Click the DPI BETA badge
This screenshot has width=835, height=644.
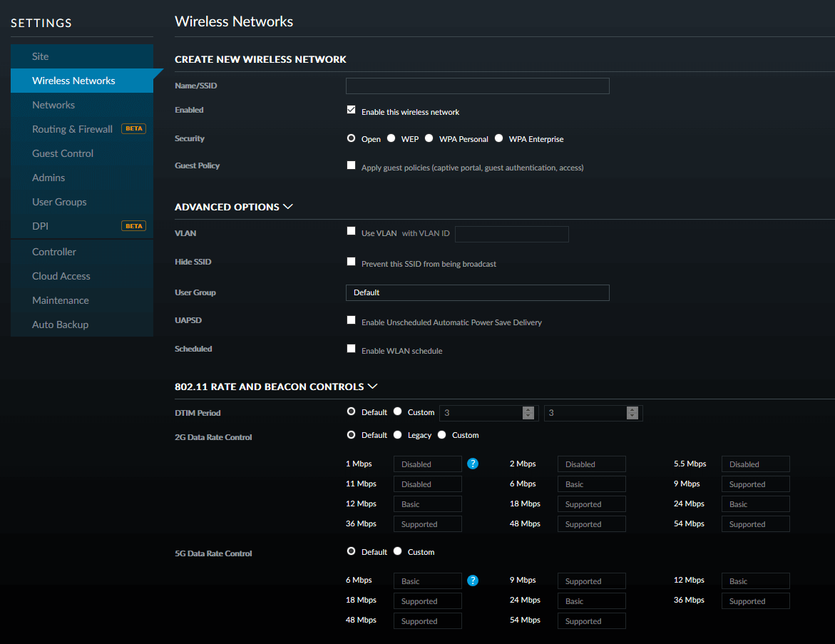[x=133, y=226]
